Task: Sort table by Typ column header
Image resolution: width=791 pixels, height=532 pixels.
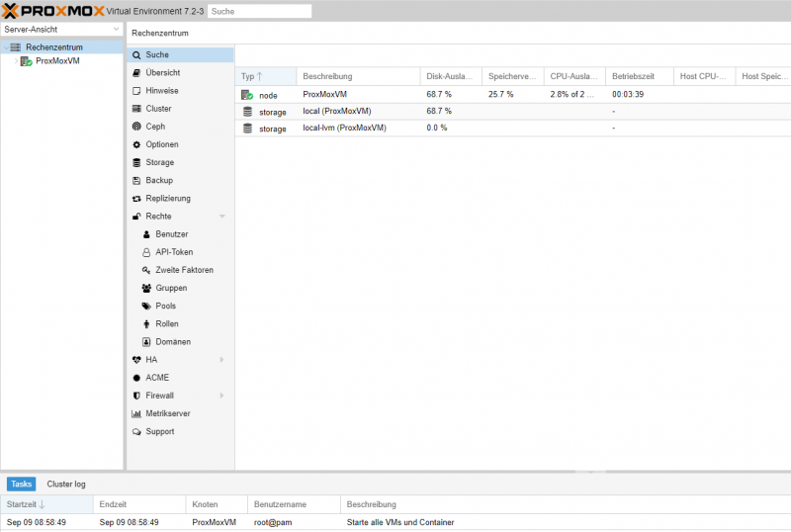Action: tap(266, 76)
